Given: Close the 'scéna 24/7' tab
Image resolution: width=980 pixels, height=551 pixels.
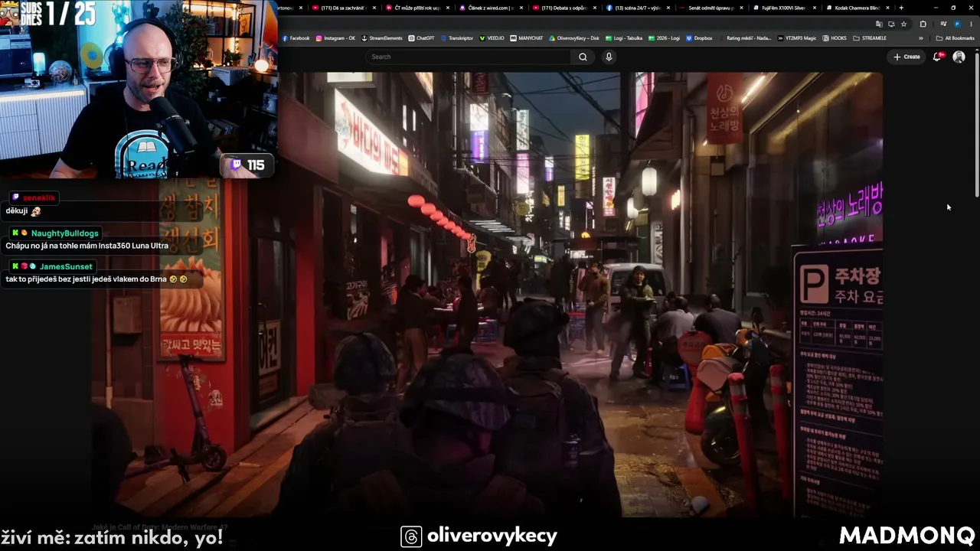Looking at the screenshot, I should 668,8.
